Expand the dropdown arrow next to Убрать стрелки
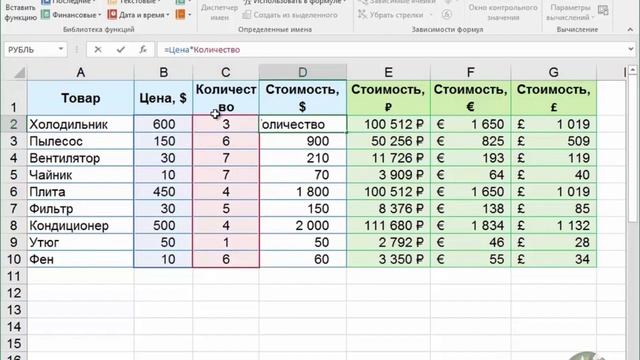The image size is (640, 360). click(x=431, y=15)
